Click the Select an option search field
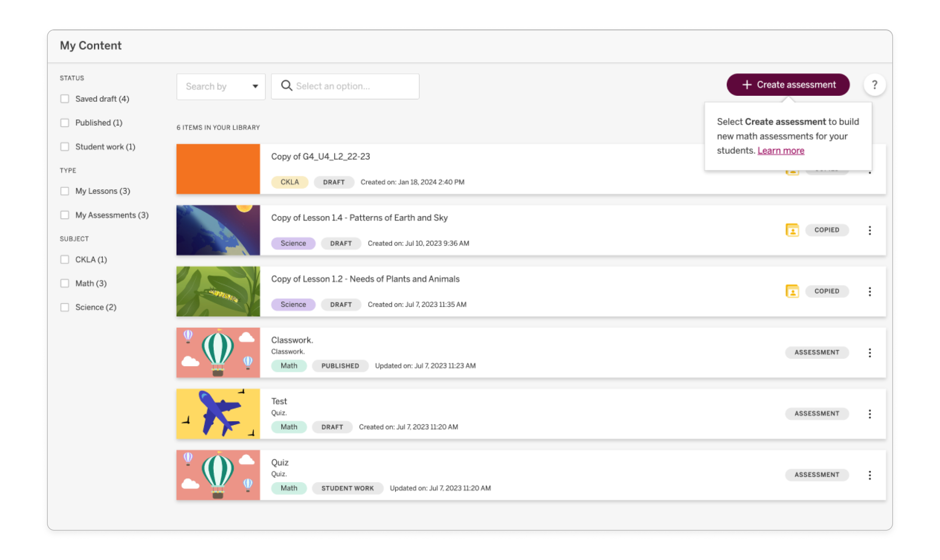Image resolution: width=940 pixels, height=560 pixels. [345, 86]
